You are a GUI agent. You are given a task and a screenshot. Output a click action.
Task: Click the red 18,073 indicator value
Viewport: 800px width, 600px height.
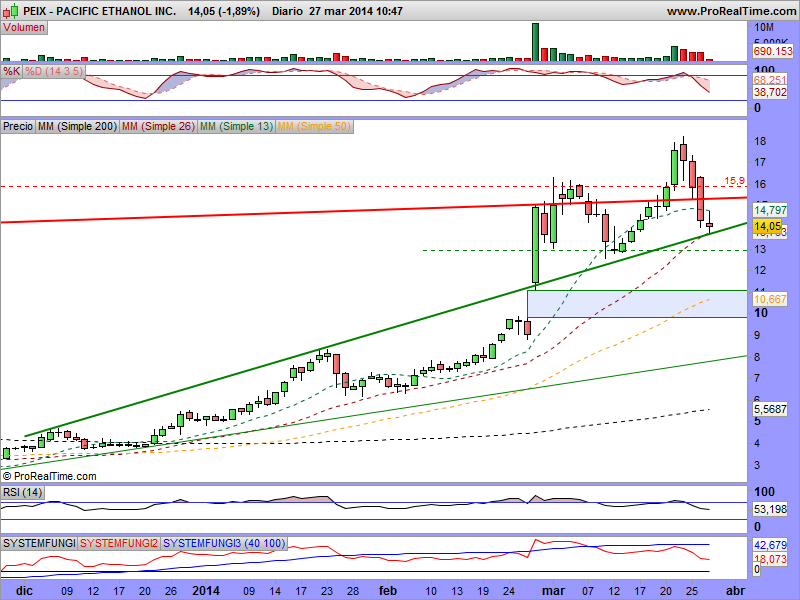[770, 559]
